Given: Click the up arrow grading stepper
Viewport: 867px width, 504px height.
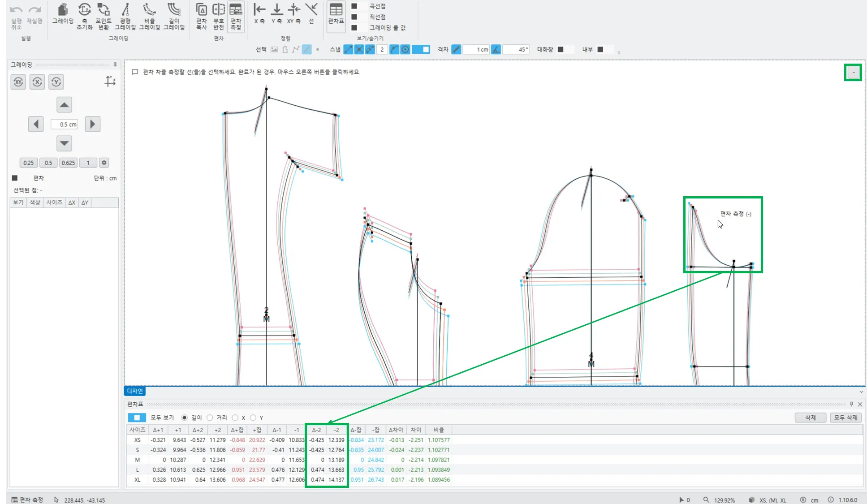Looking at the screenshot, I should click(x=64, y=105).
